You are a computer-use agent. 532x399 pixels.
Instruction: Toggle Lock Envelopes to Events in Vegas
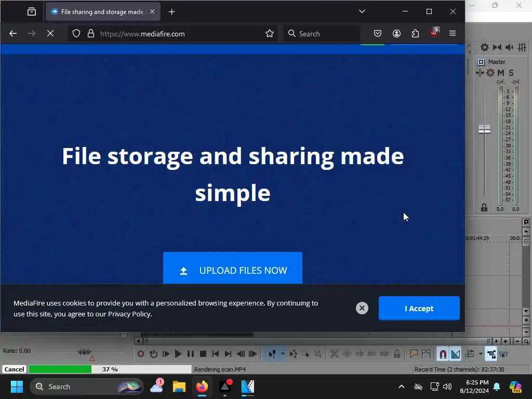click(x=491, y=354)
